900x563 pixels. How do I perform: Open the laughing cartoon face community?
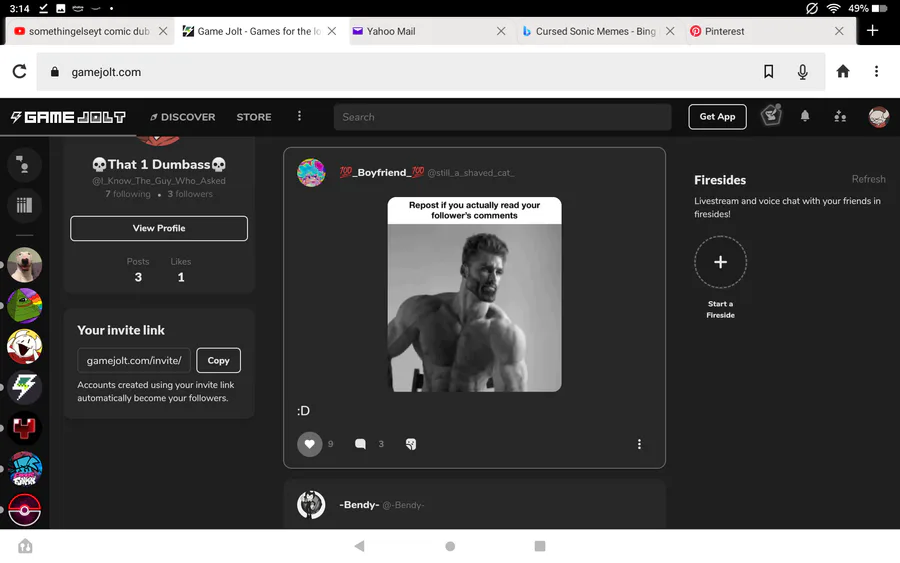24,347
